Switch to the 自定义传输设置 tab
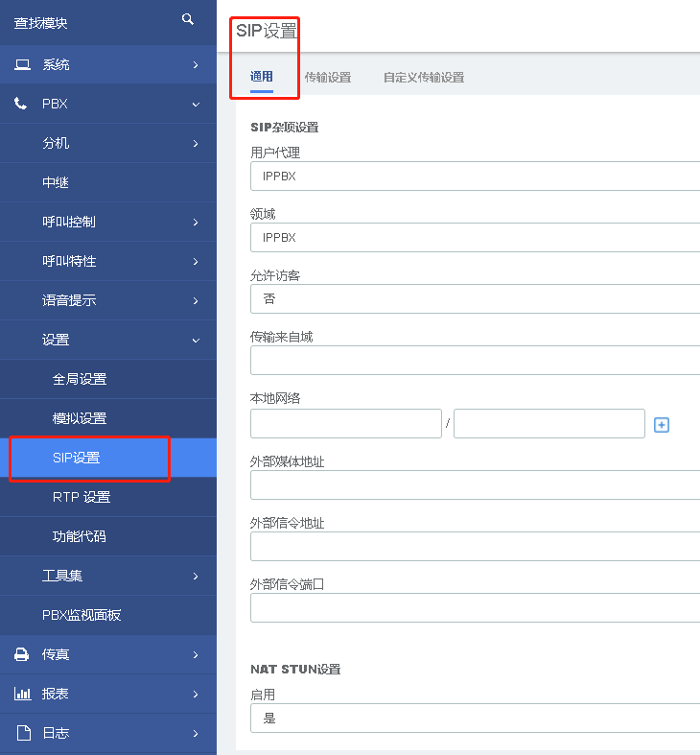 [424, 78]
